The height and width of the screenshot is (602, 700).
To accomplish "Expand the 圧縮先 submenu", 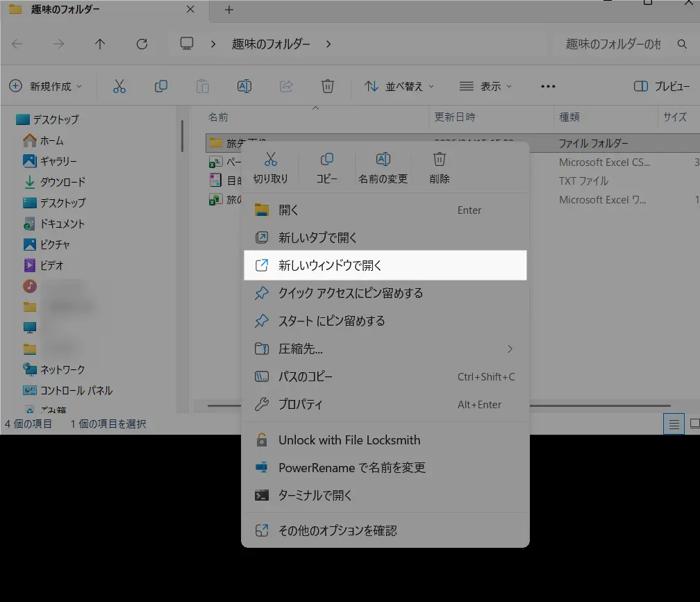I will click(x=510, y=349).
